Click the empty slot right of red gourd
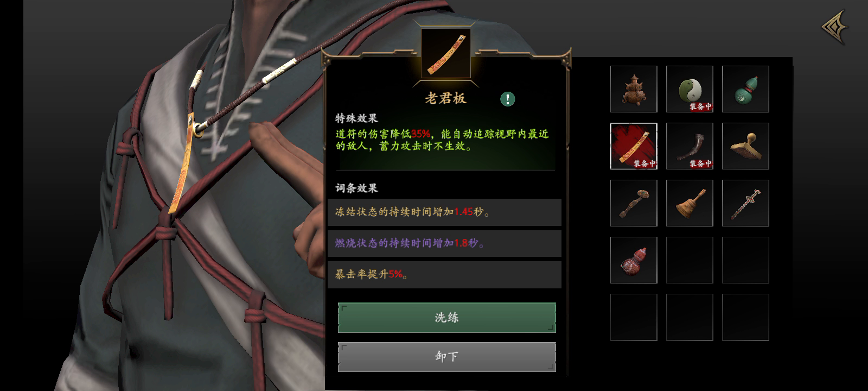This screenshot has height=391, width=868. pos(690,260)
